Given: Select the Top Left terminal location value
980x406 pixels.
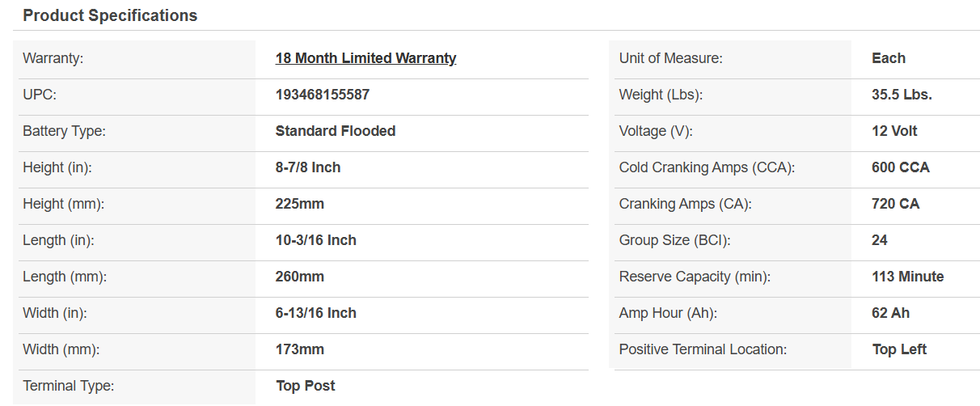Looking at the screenshot, I should 899,349.
